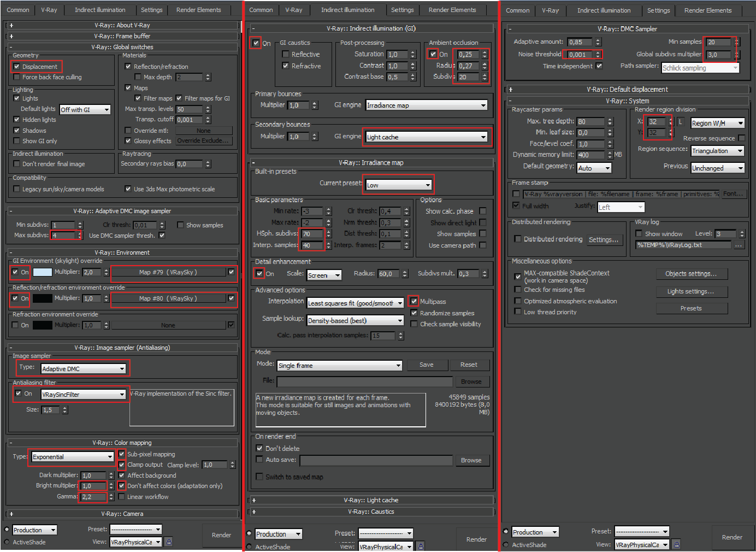Open the Region sequence Triangulation dropdown
This screenshot has height=552, width=756.
point(718,151)
